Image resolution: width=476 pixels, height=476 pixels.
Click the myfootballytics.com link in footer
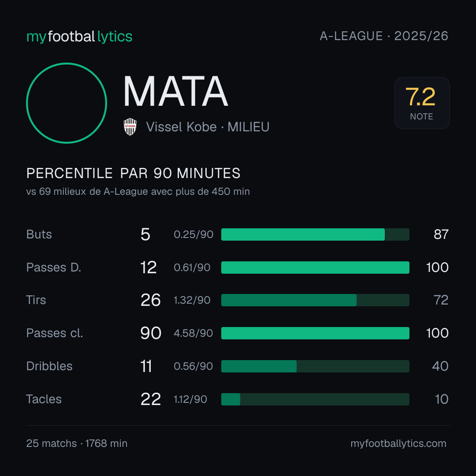[398, 443]
